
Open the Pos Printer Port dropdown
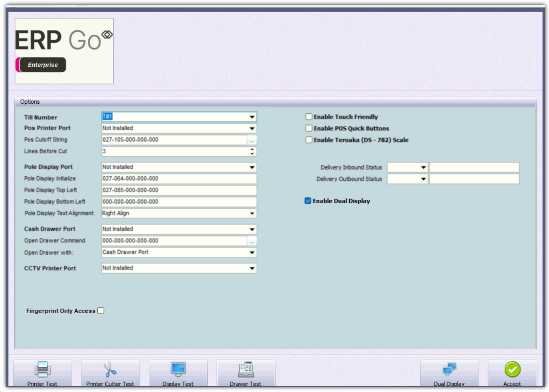point(252,128)
